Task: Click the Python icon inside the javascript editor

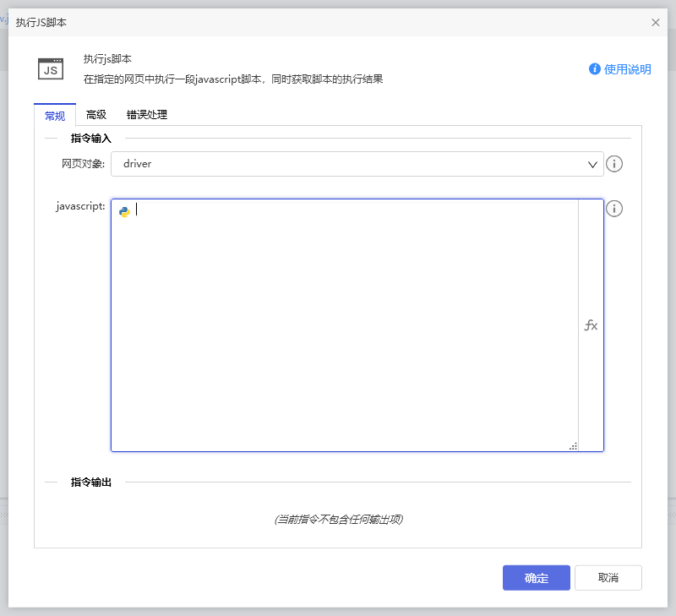Action: (124, 211)
